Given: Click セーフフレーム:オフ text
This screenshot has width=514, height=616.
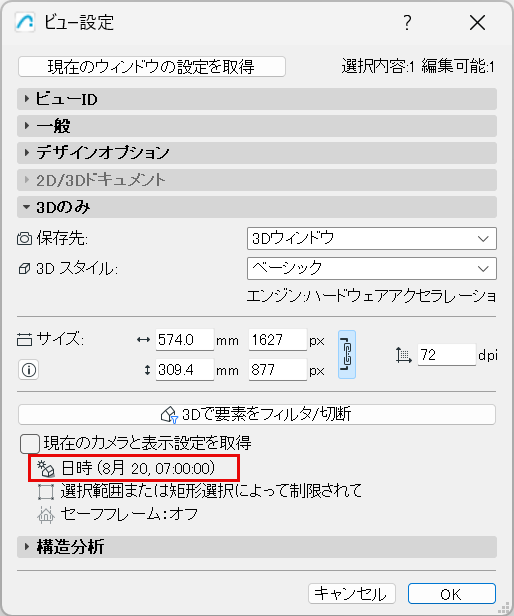Looking at the screenshot, I should point(129,514).
